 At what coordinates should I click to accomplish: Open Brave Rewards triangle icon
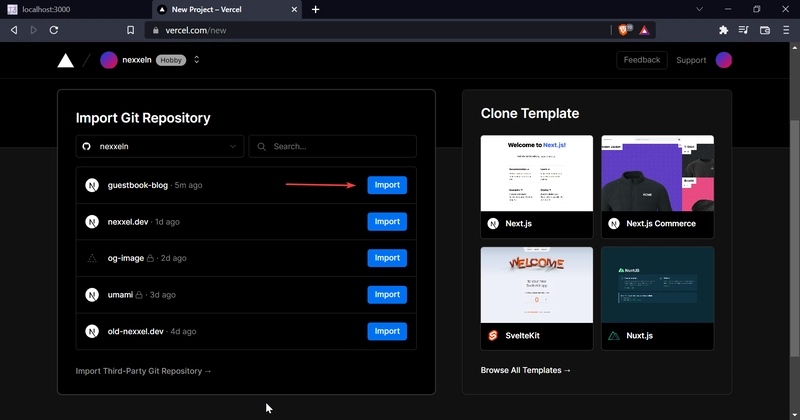644,30
